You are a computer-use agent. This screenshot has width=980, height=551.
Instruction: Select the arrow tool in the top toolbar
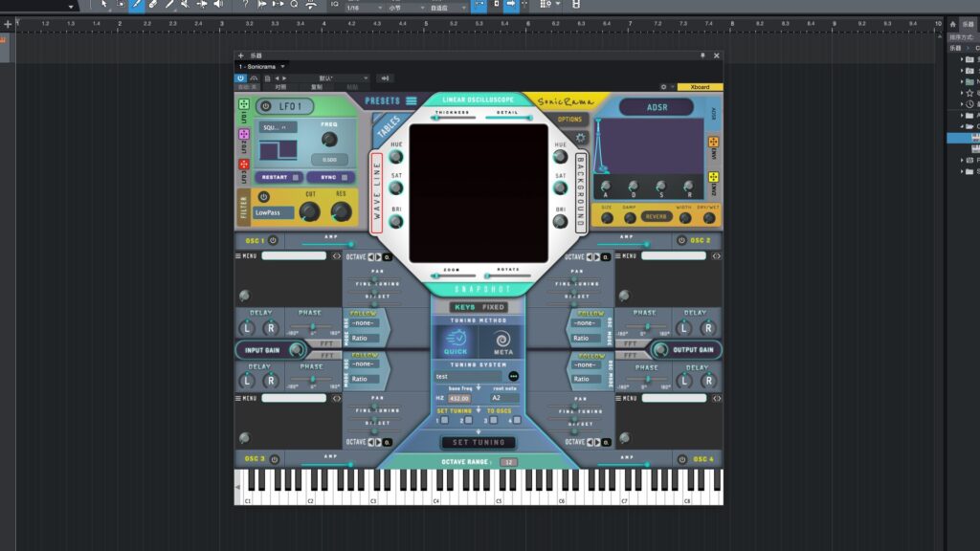(x=103, y=5)
